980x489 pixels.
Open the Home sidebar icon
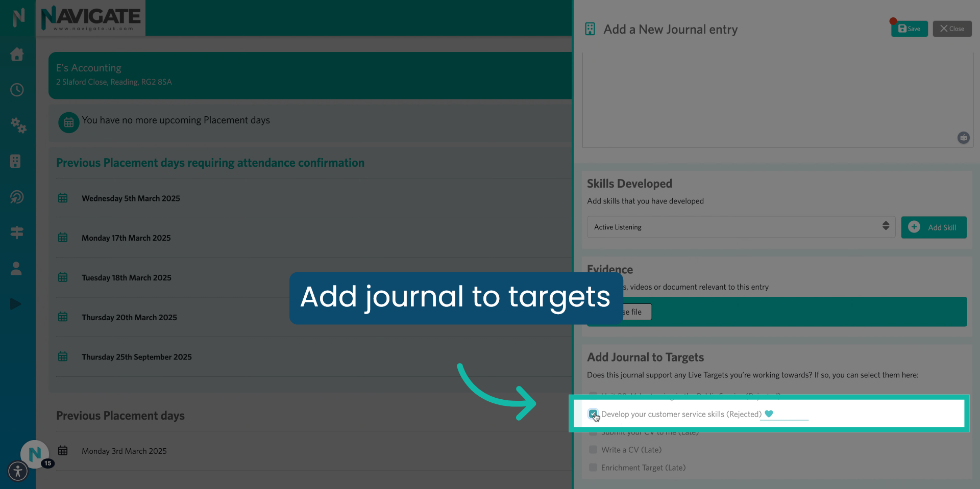pos(17,55)
